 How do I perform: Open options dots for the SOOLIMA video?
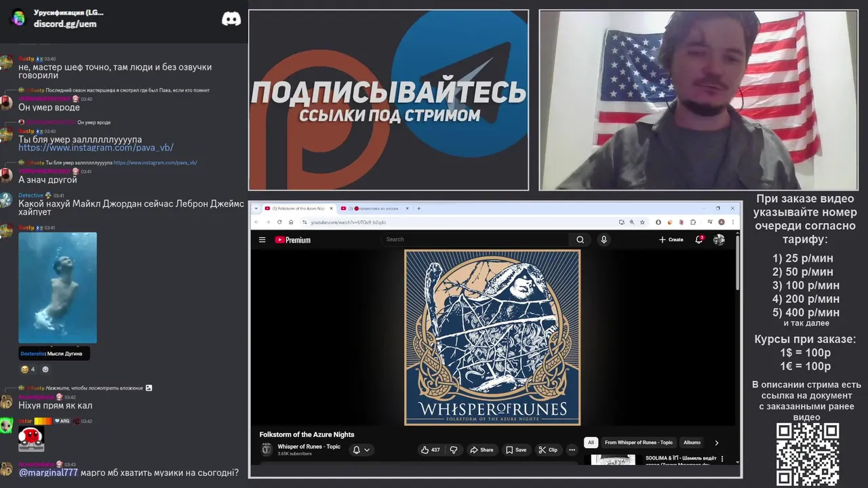coord(722,460)
